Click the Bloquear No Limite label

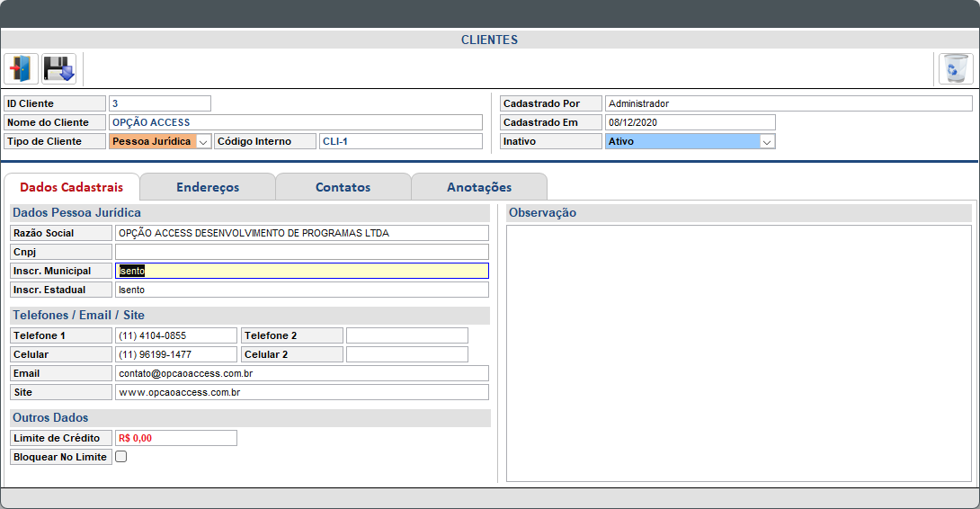pyautogui.click(x=60, y=457)
